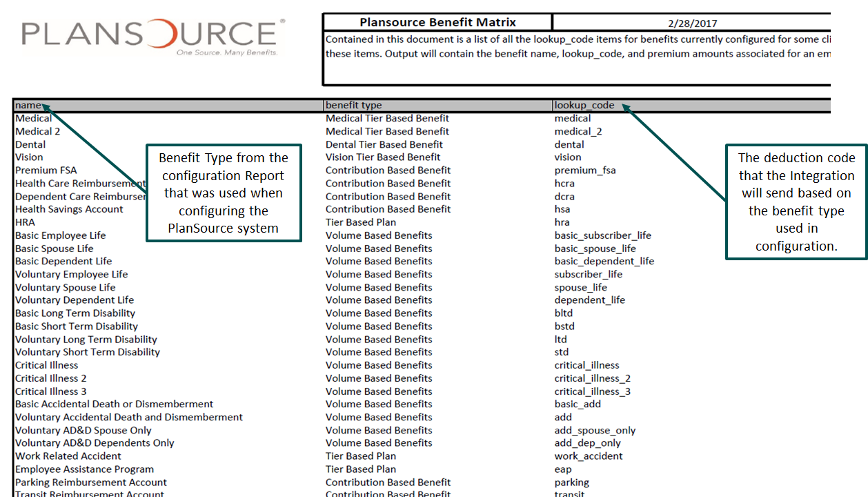Select the "Critical Illness 3" row
The height and width of the screenshot is (497, 868).
click(51, 391)
